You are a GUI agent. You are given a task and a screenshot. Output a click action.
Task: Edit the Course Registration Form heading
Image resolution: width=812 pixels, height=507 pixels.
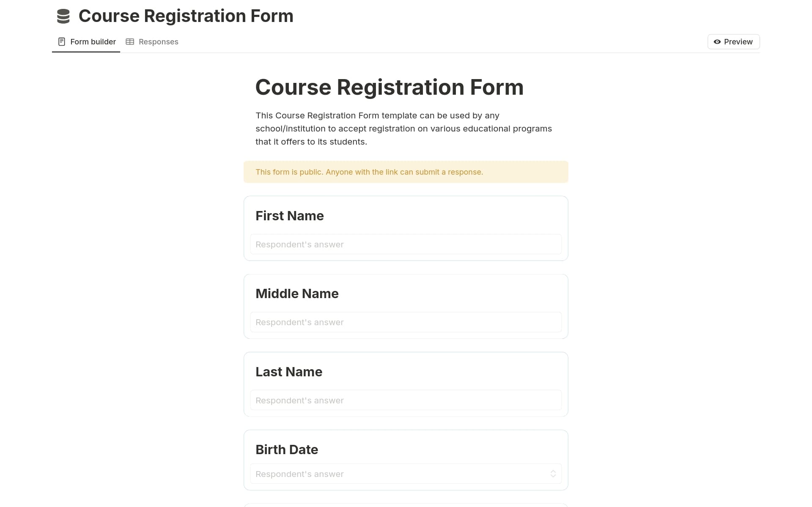[x=389, y=87]
